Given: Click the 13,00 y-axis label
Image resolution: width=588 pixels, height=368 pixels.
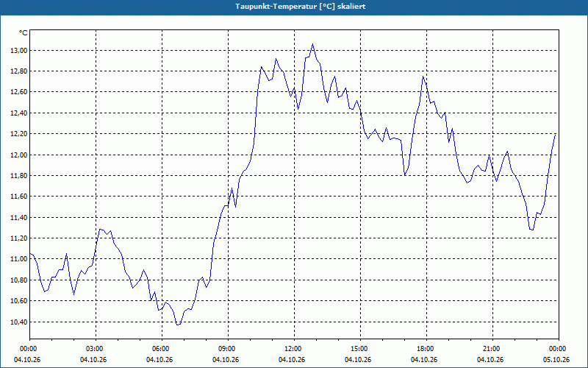Looking at the screenshot, I should click(19, 50).
